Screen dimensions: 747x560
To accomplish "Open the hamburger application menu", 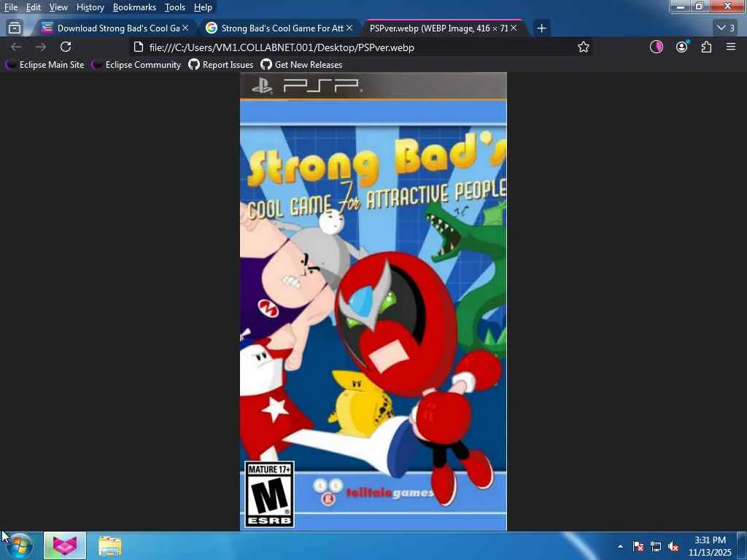I will point(731,47).
